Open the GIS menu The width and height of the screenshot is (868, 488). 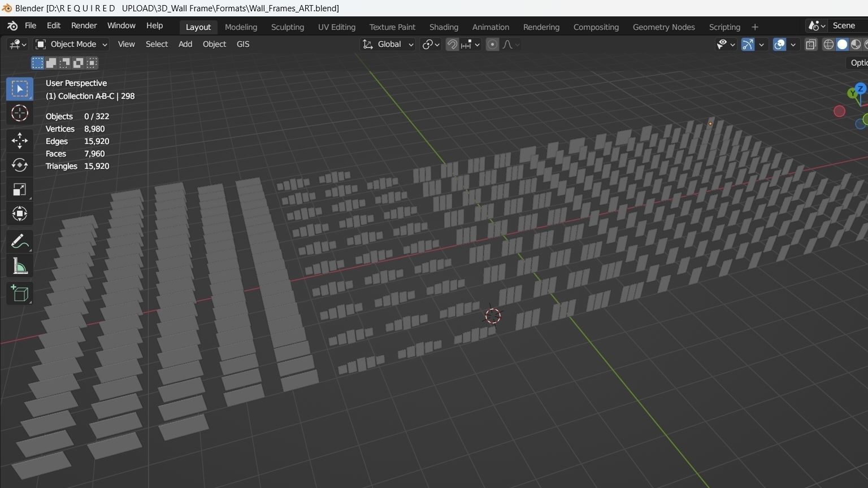243,45
